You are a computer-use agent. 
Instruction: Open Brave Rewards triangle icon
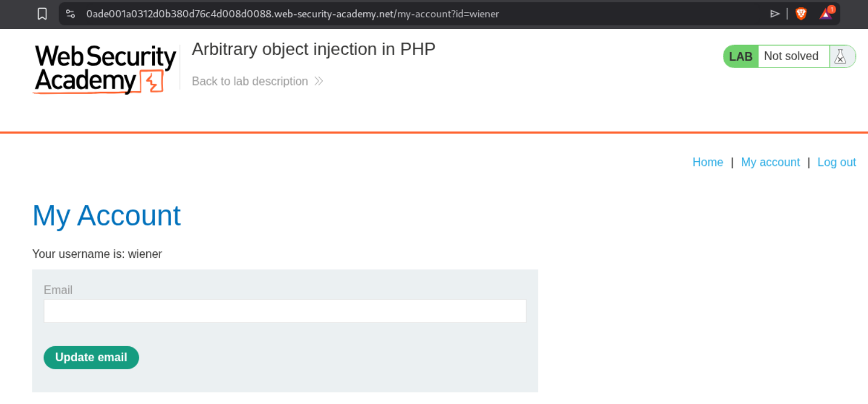[826, 14]
